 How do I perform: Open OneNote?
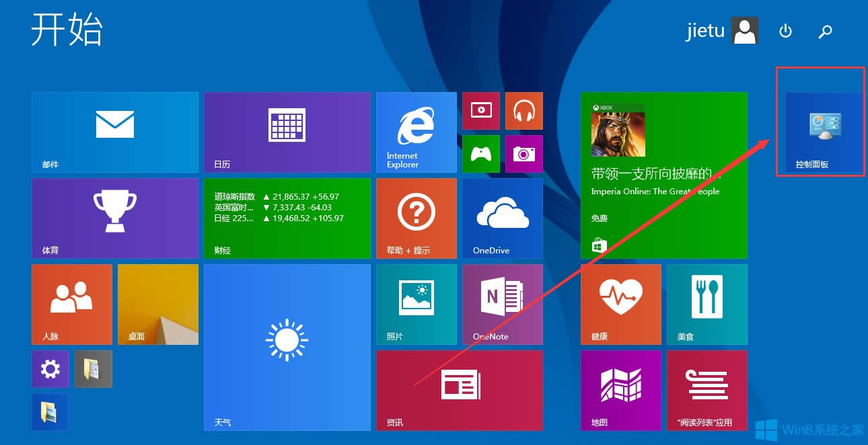pyautogui.click(x=502, y=304)
